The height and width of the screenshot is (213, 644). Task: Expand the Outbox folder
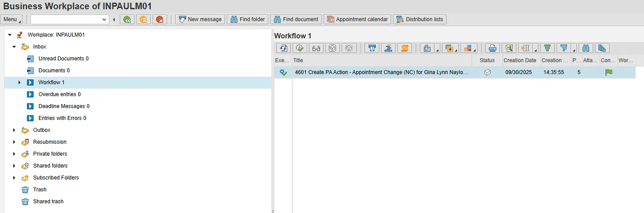click(14, 130)
